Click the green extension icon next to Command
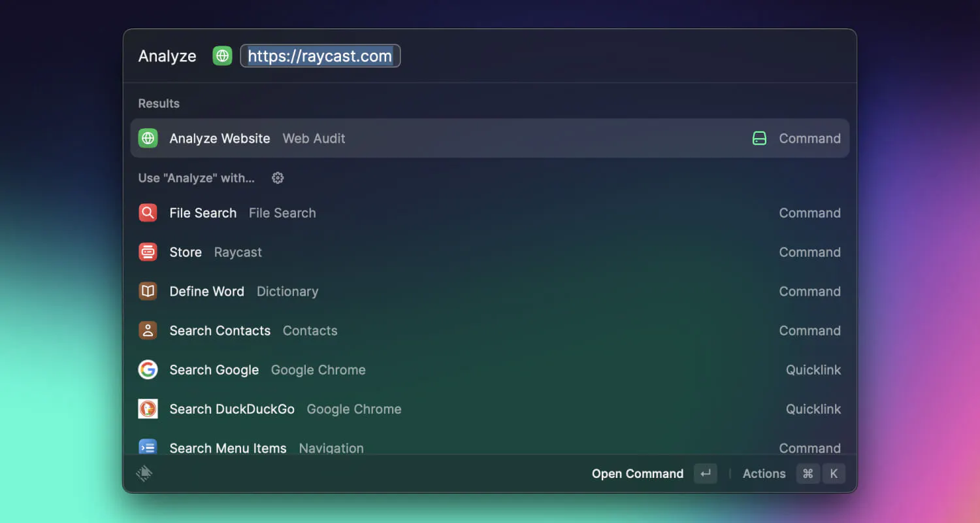This screenshot has width=980, height=523. click(759, 138)
